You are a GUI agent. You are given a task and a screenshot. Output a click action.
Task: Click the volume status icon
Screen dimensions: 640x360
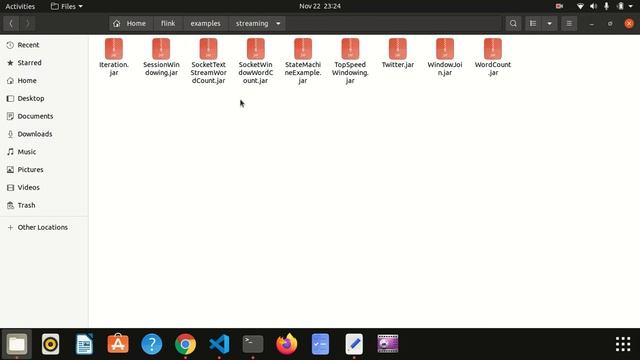593,6
